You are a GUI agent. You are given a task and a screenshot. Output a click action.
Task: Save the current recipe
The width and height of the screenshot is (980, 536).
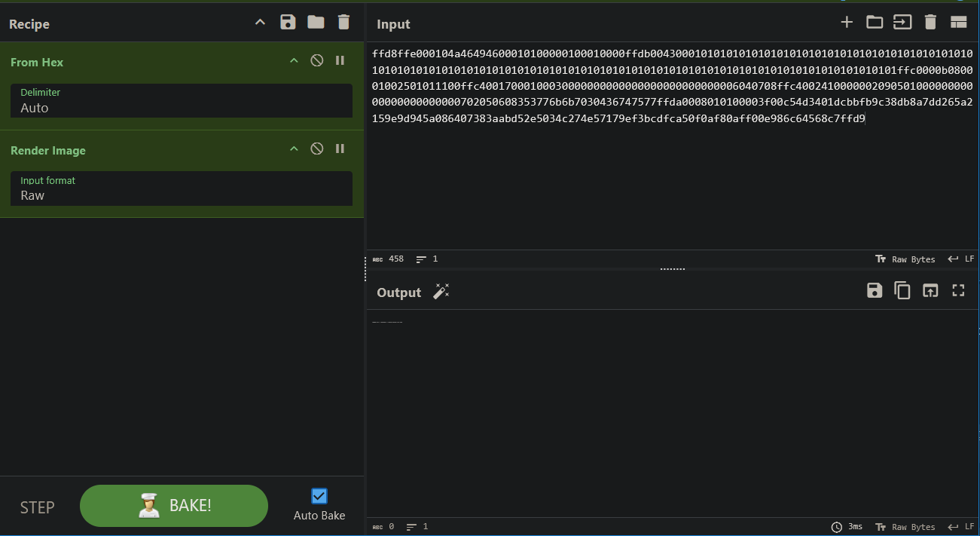(288, 22)
